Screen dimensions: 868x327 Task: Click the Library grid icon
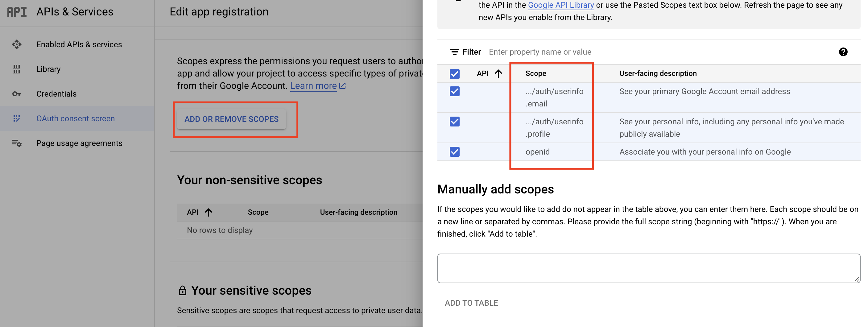click(x=17, y=69)
